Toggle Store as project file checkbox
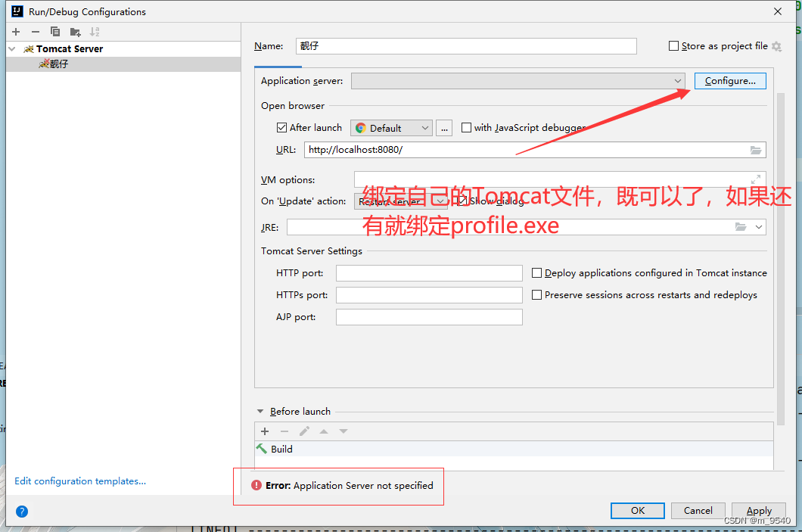This screenshot has width=802, height=532. click(673, 46)
